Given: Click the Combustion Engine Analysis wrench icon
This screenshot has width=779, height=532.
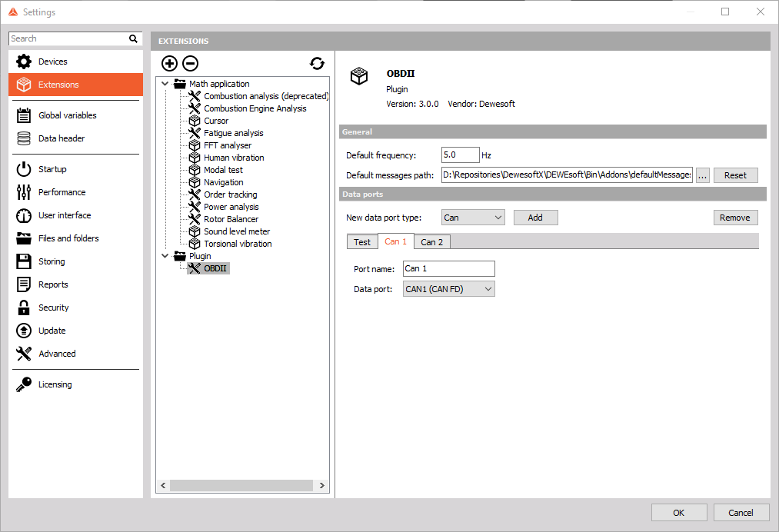Looking at the screenshot, I should point(195,108).
